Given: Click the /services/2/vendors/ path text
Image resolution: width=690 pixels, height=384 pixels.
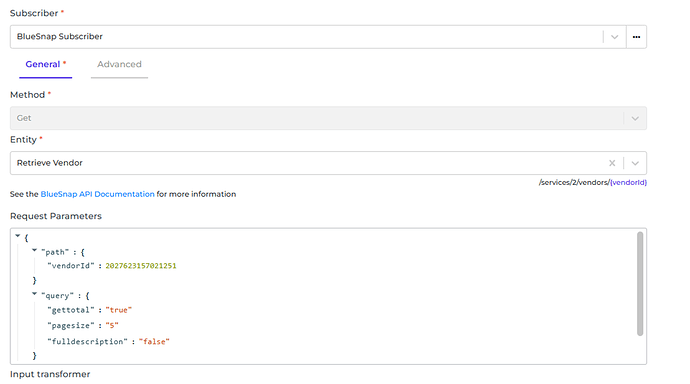Looking at the screenshot, I should [574, 182].
